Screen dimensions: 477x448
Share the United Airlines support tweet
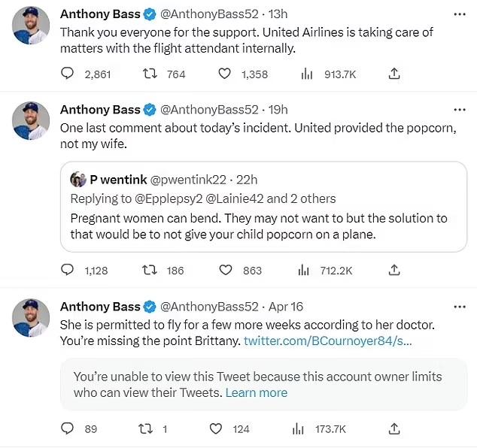[394, 74]
